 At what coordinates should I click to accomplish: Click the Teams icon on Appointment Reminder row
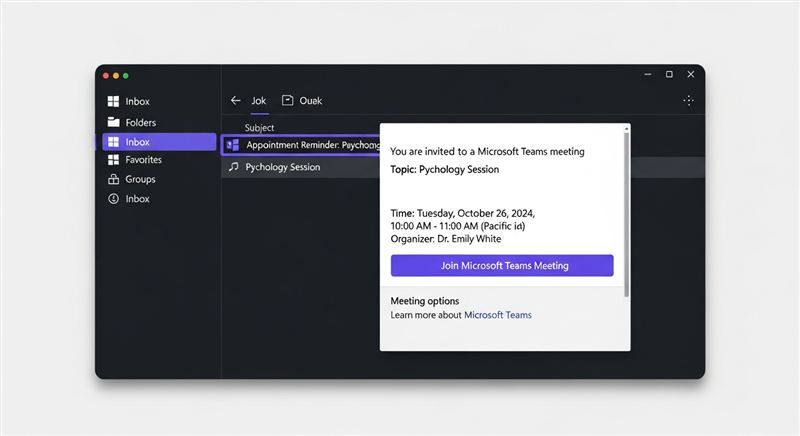(233, 145)
